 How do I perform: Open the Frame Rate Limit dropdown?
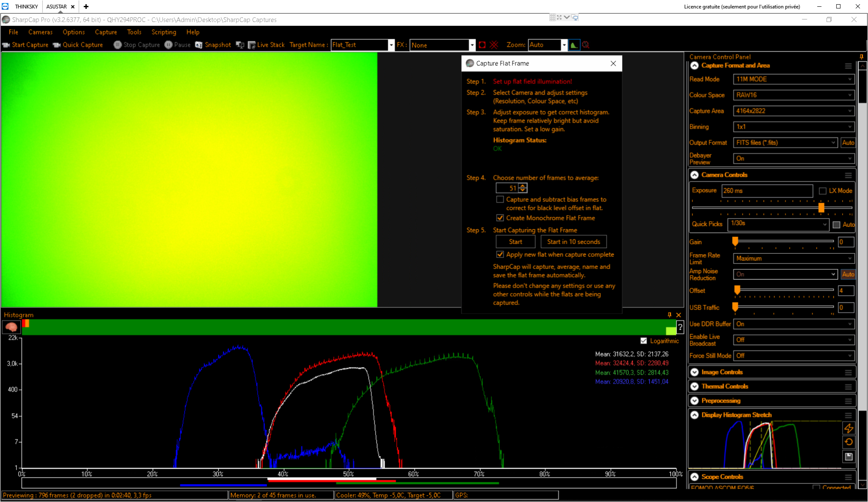(793, 258)
